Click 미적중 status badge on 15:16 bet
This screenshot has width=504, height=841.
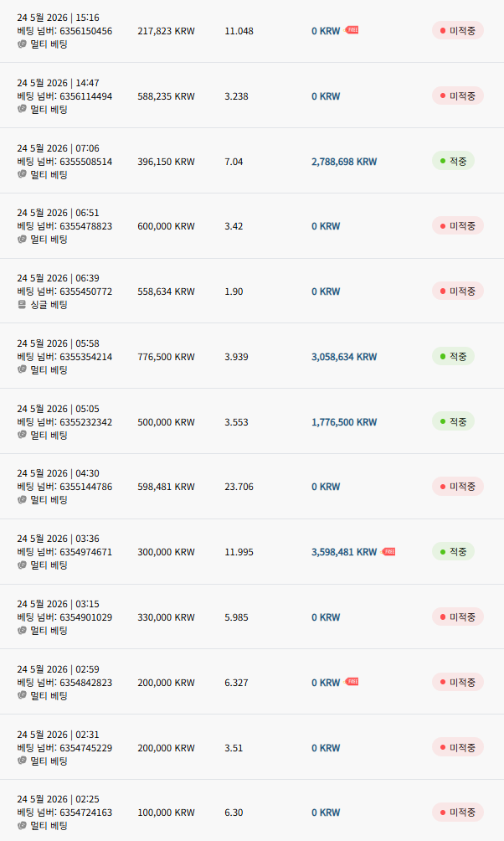point(458,30)
